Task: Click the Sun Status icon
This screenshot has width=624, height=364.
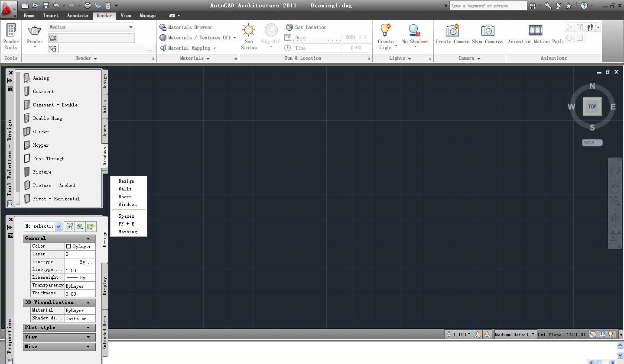Action: tap(249, 30)
